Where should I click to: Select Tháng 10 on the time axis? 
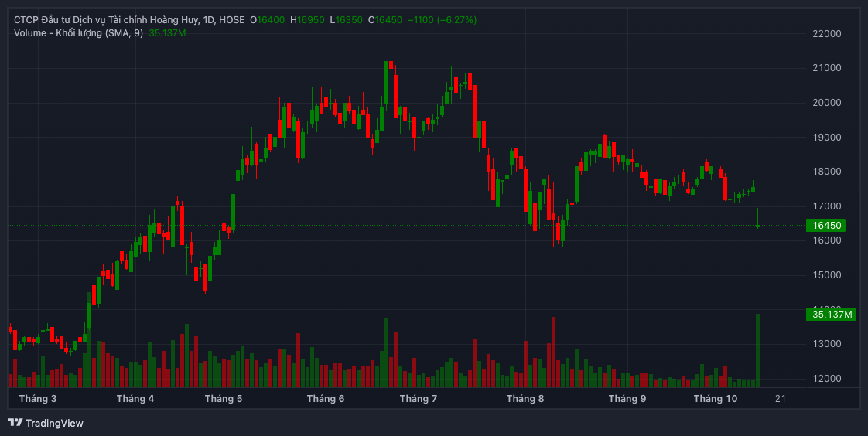click(x=716, y=399)
